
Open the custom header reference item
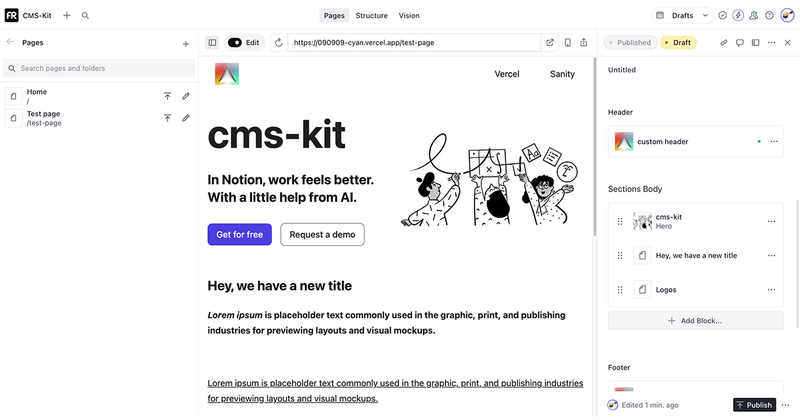pos(684,141)
